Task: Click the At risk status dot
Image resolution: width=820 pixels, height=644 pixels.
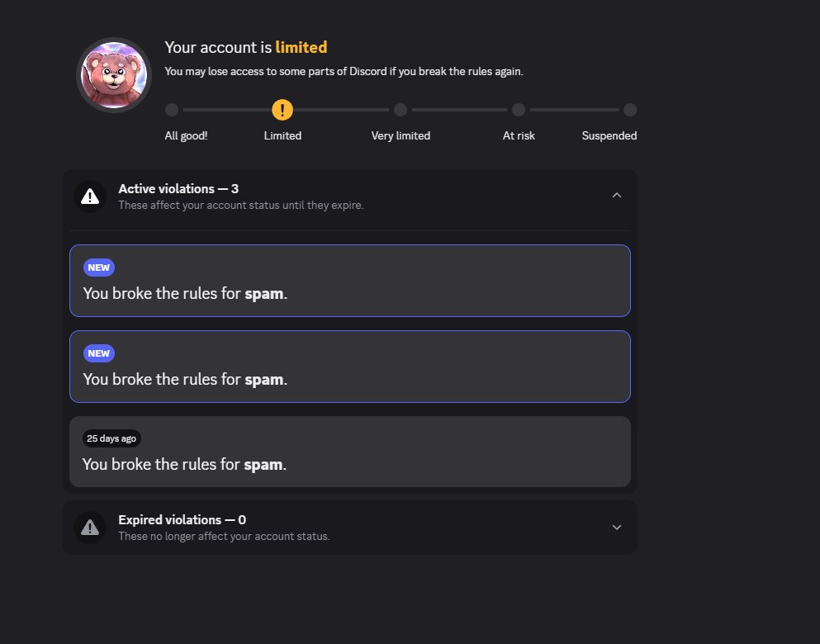Action: [x=519, y=110]
